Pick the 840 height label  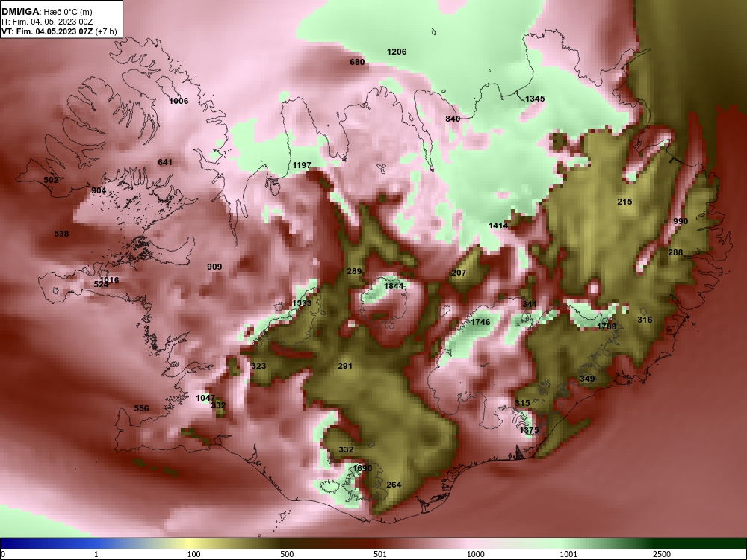coord(453,119)
